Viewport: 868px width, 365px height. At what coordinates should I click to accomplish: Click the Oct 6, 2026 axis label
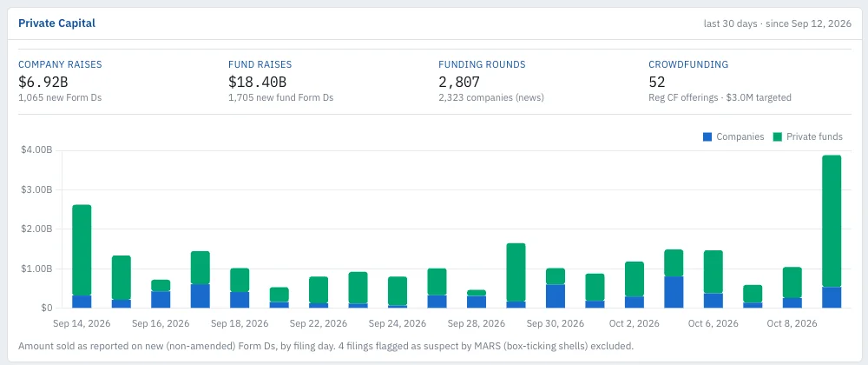tap(713, 323)
